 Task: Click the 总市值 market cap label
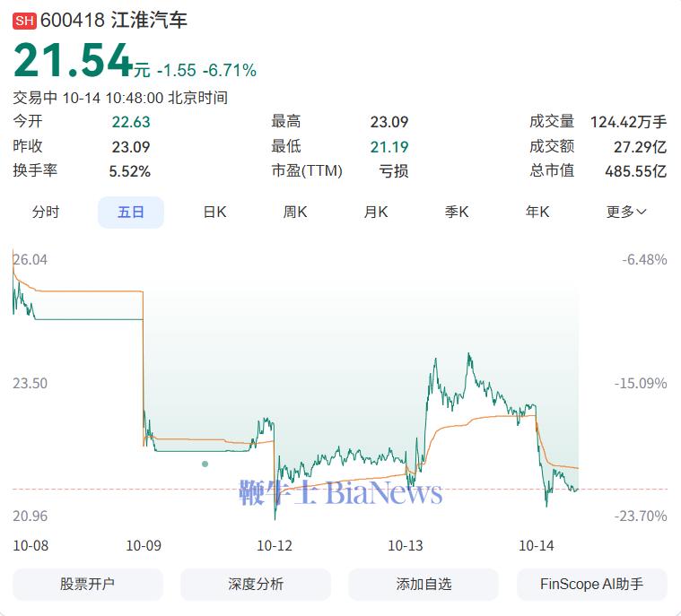[552, 170]
